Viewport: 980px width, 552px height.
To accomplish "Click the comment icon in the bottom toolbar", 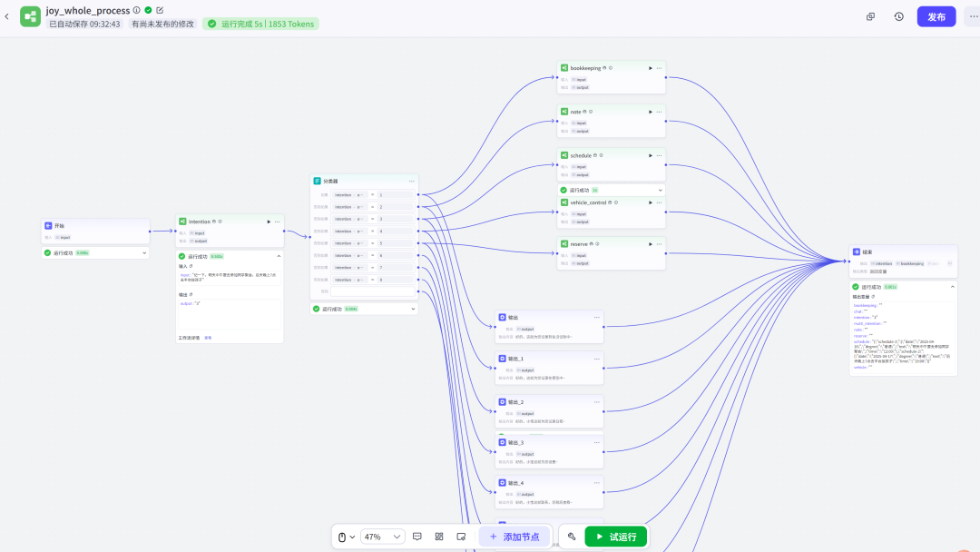I will [x=417, y=537].
